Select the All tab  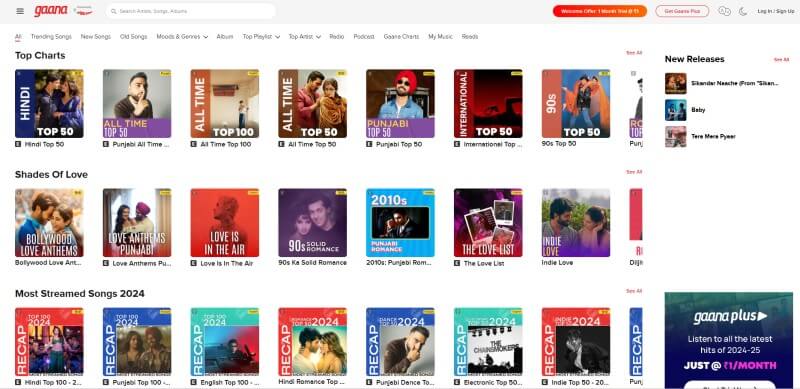click(x=18, y=37)
